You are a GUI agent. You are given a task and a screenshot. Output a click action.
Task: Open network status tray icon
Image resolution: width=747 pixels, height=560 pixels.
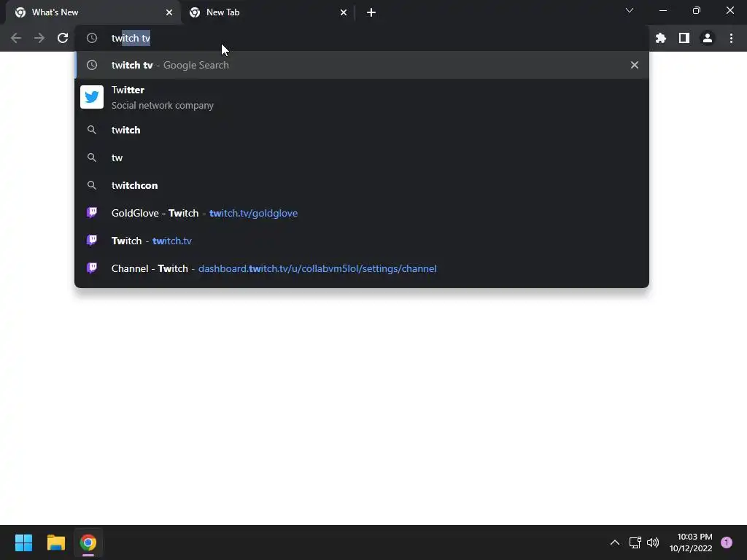pyautogui.click(x=635, y=542)
